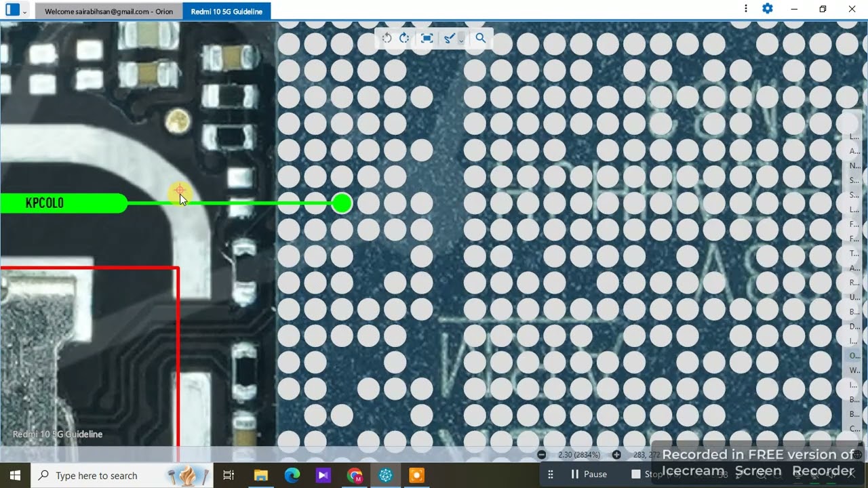Select the N... side list entry
The height and width of the screenshot is (488, 868).
[853, 165]
